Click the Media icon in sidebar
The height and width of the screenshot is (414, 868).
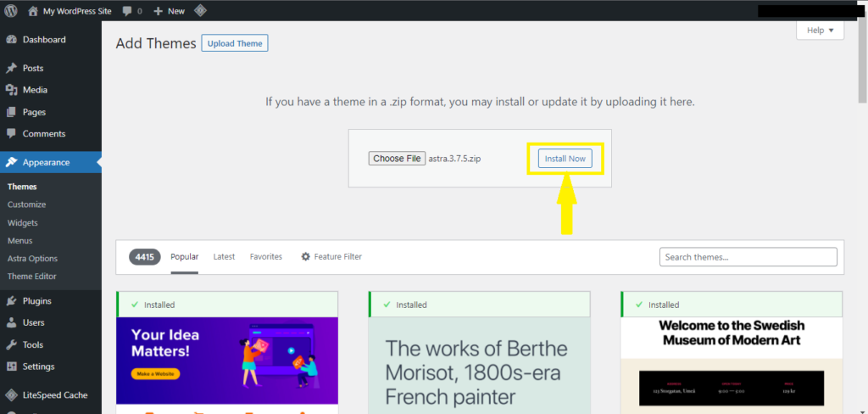(11, 90)
